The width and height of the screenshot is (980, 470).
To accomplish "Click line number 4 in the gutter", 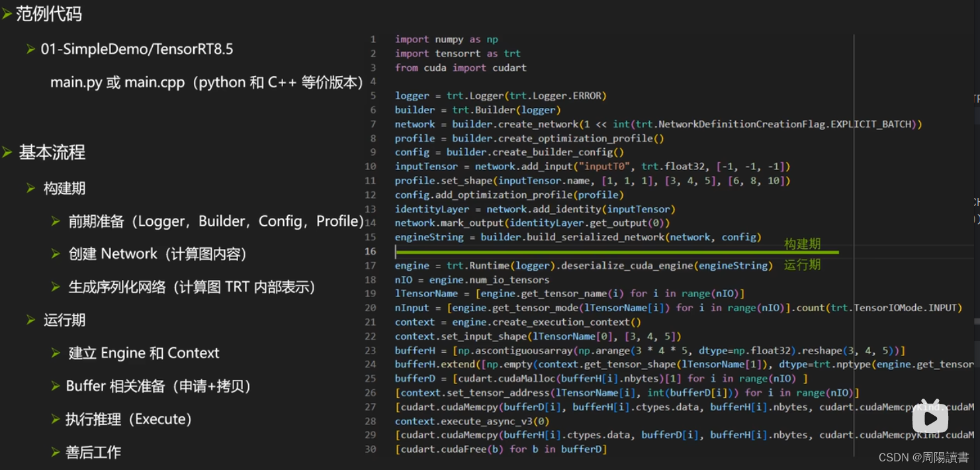I will tap(373, 81).
